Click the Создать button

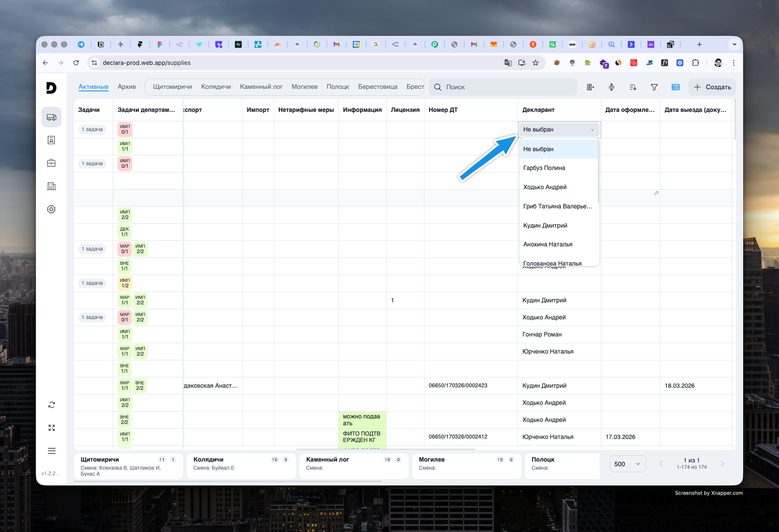[x=712, y=87]
